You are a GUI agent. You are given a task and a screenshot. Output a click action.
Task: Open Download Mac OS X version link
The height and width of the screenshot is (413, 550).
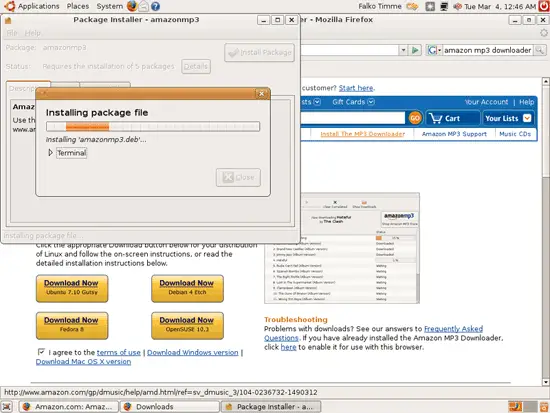(83, 361)
